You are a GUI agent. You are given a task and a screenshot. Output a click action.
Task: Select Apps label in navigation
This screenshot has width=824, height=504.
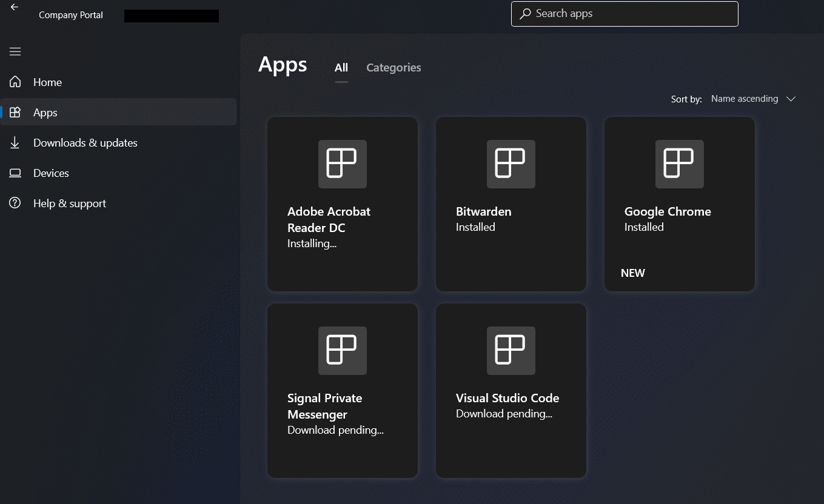tap(45, 113)
